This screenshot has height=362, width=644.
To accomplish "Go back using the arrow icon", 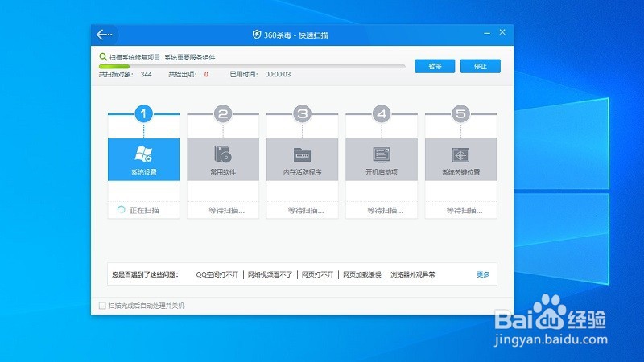I will tap(104, 35).
